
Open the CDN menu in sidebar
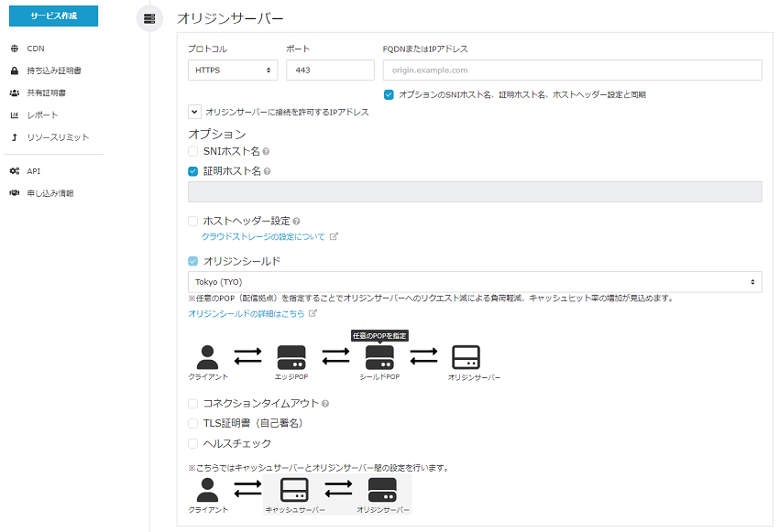[x=36, y=49]
